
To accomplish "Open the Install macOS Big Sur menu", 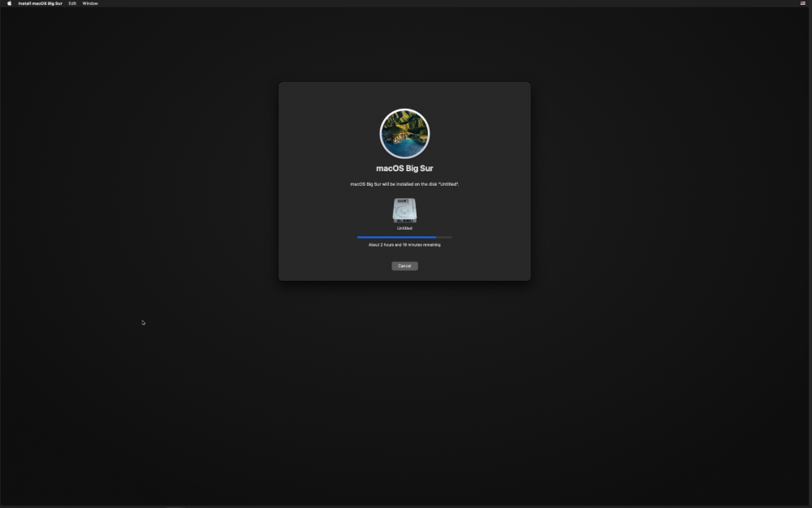I will 41,3.
